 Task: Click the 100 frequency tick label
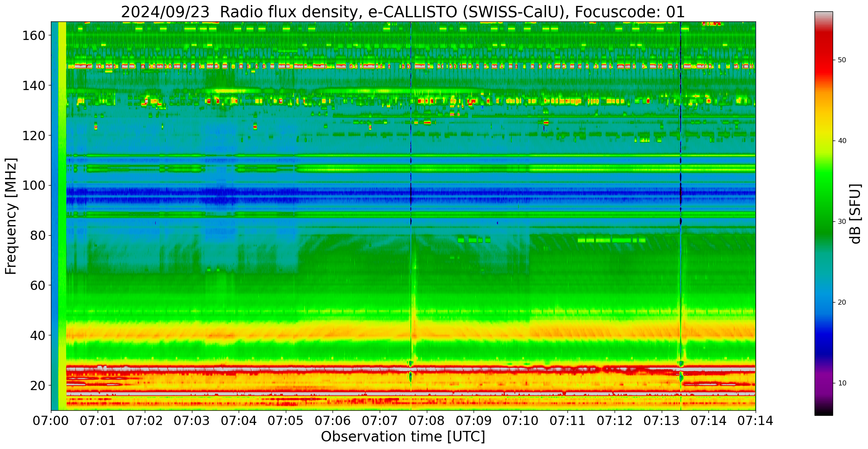coord(34,185)
